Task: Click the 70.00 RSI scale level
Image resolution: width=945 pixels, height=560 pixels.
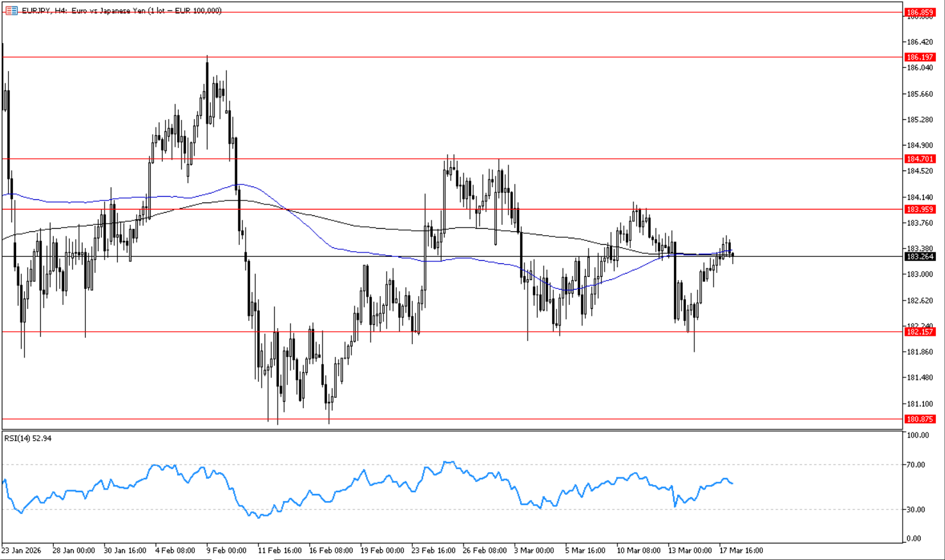Action: (916, 465)
